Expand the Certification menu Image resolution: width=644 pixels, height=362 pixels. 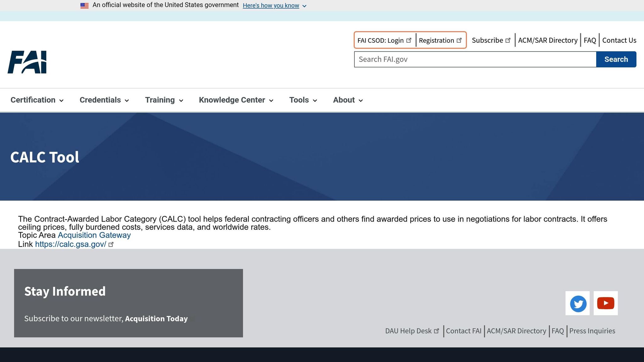click(x=37, y=100)
